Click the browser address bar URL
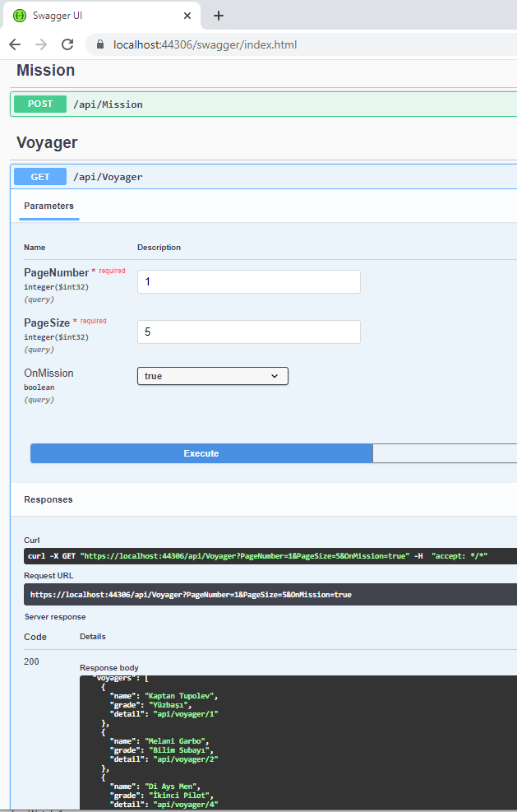Screen dimensions: 517x812 (205, 44)
